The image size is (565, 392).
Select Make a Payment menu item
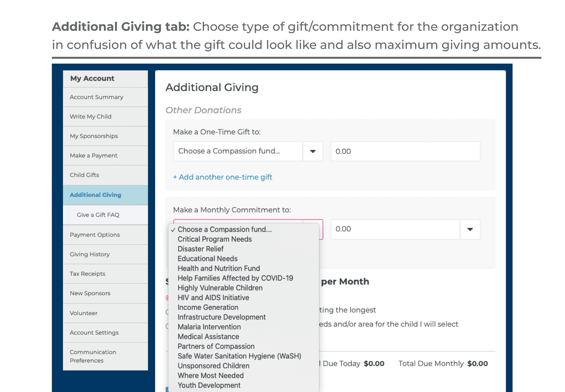click(105, 156)
